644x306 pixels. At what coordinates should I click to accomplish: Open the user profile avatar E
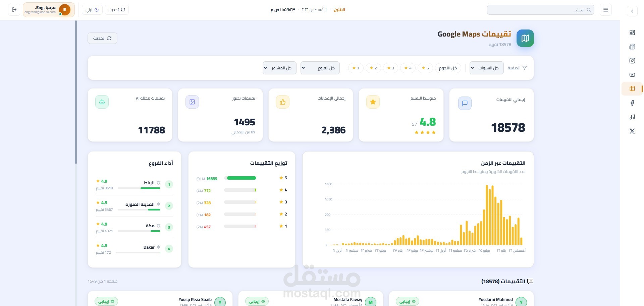pos(65,10)
